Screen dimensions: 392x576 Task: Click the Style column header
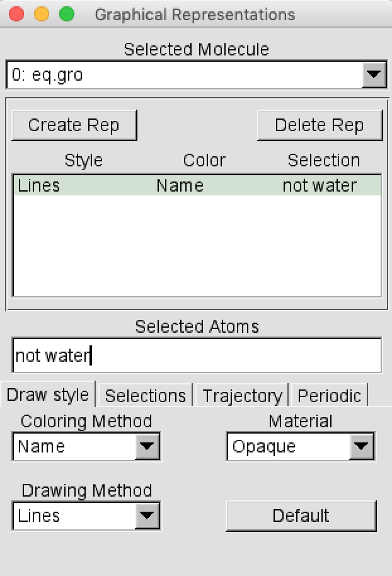83,161
